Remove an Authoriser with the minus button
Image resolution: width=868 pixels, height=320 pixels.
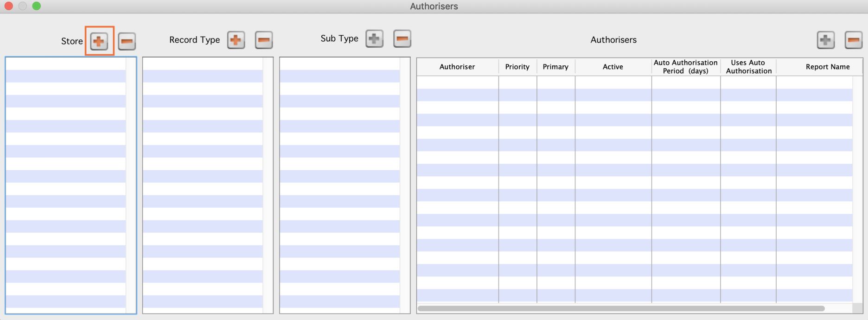853,40
